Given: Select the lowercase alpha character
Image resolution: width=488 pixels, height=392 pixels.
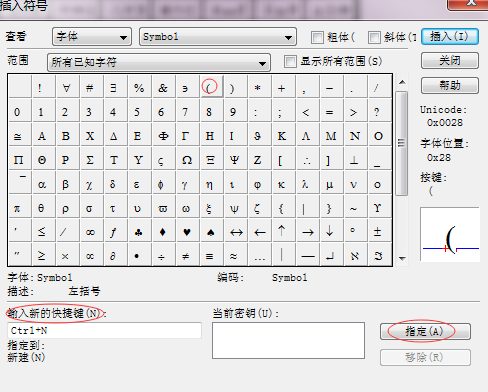Looking at the screenshot, I should click(42, 184).
